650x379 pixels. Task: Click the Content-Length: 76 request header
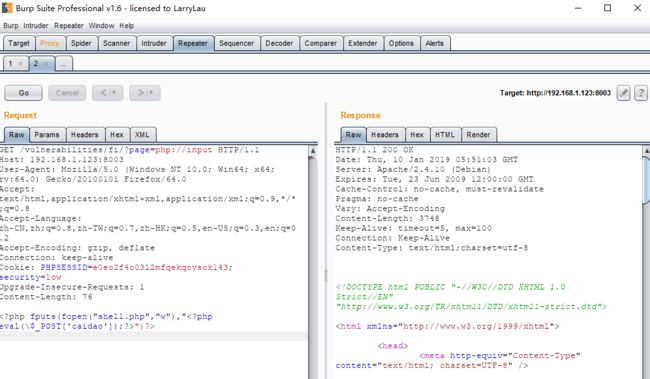pos(46,297)
